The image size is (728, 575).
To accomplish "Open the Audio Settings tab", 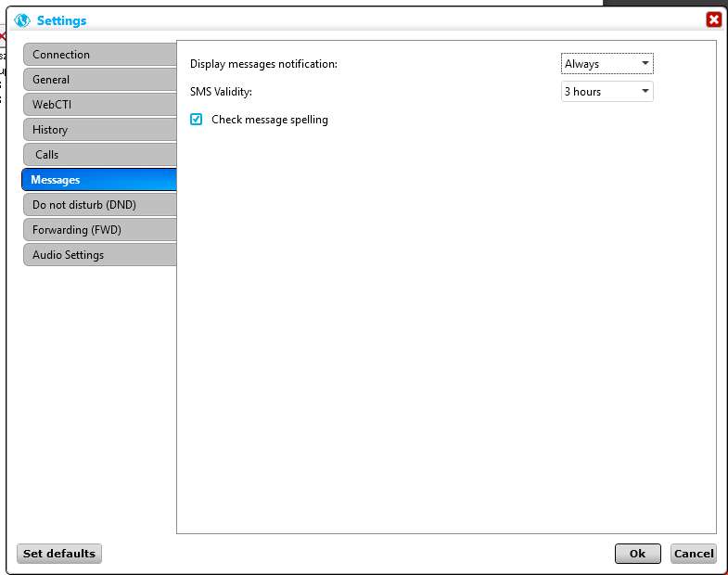I will pos(99,255).
